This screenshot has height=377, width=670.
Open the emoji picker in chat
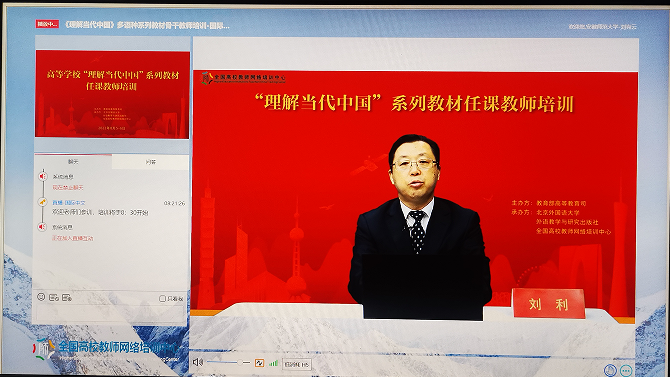[x=41, y=297]
